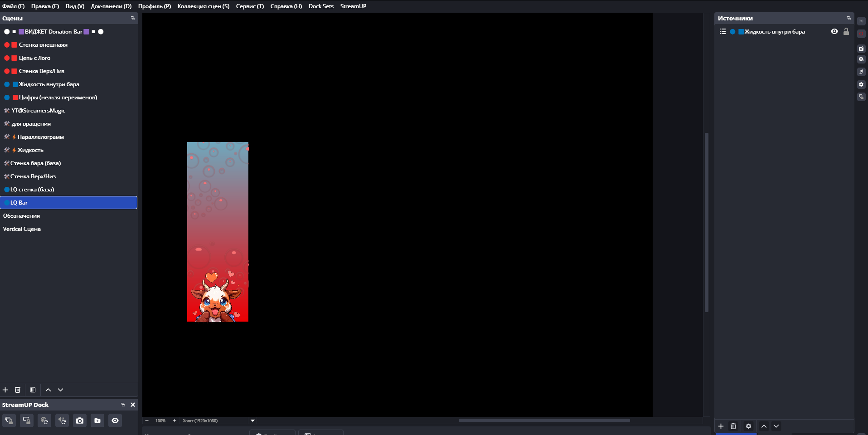Open the canvas zoom preset dropdown
Image resolution: width=868 pixels, height=435 pixels.
tap(252, 420)
